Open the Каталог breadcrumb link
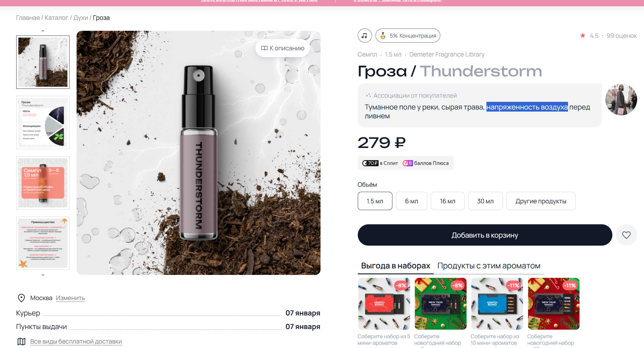 click(x=56, y=18)
